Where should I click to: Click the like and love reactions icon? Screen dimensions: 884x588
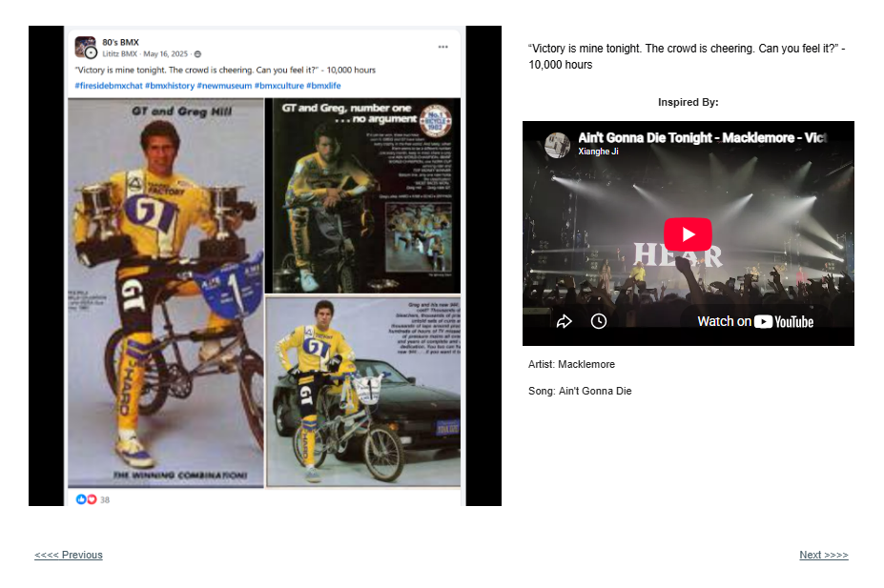pos(86,499)
